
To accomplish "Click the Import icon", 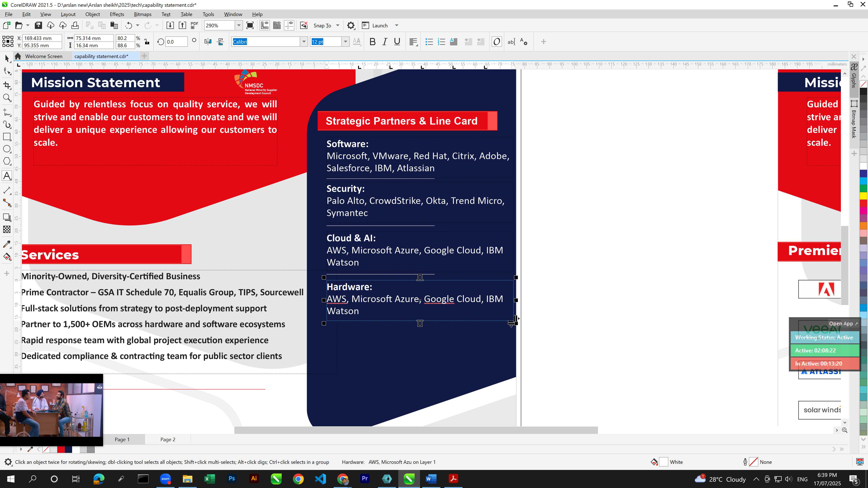I will tap(170, 25).
